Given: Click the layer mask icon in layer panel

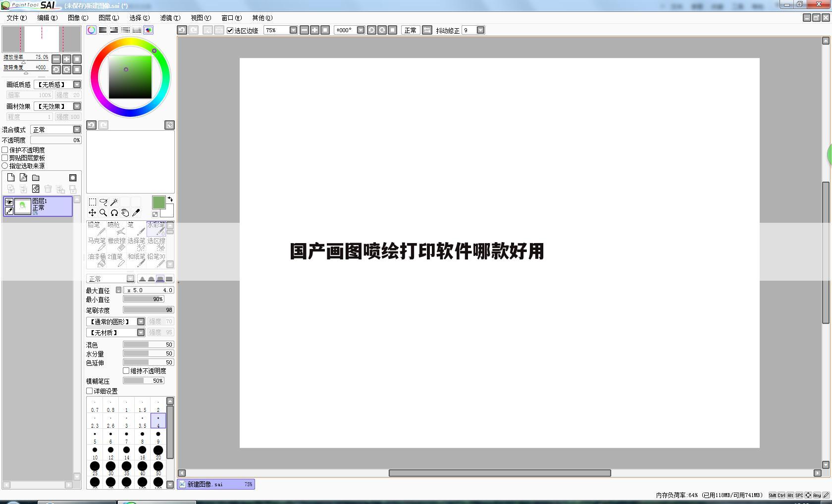Looking at the screenshot, I should (73, 178).
